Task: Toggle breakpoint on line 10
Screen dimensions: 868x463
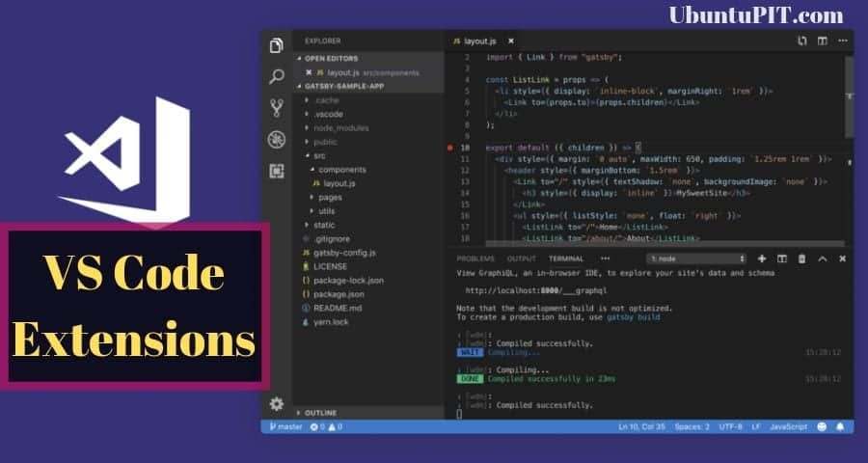Action: tap(450, 148)
